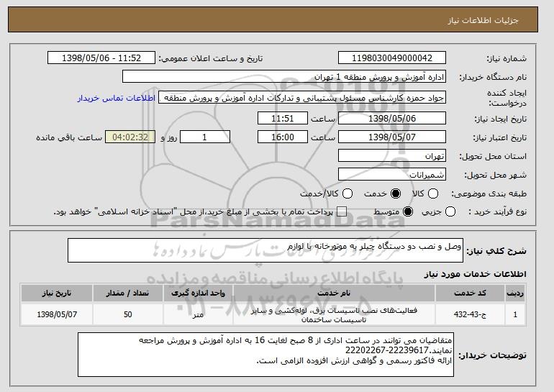Click the نام خدمت column header
The image size is (554, 392).
[x=334, y=293]
